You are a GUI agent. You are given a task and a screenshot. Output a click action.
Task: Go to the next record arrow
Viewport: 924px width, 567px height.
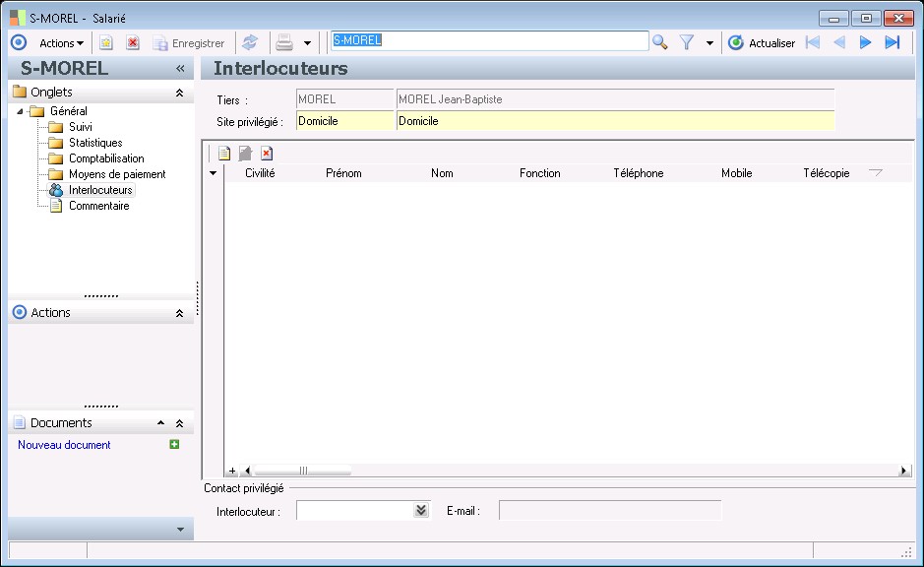tap(866, 42)
